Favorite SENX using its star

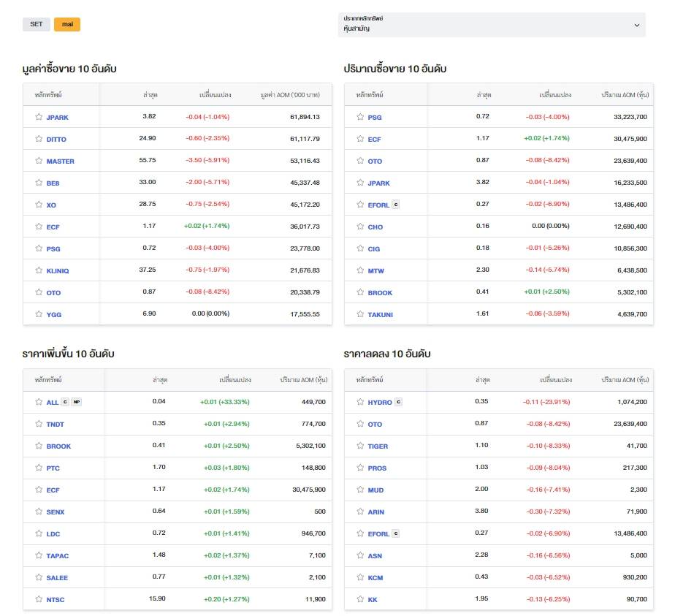(x=39, y=512)
